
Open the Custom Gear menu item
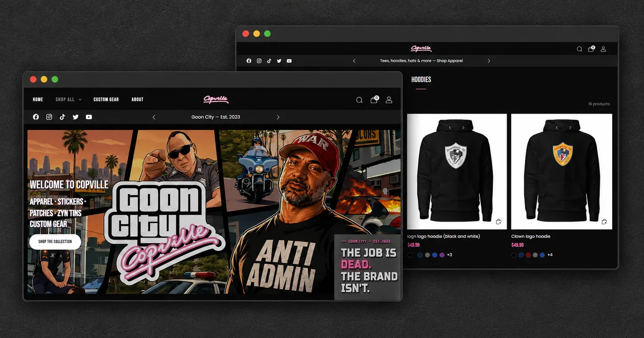click(106, 100)
